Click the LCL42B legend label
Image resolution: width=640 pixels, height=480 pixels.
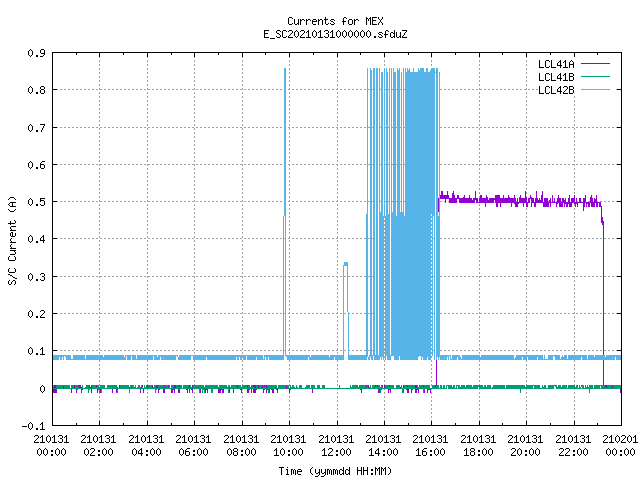556,90
